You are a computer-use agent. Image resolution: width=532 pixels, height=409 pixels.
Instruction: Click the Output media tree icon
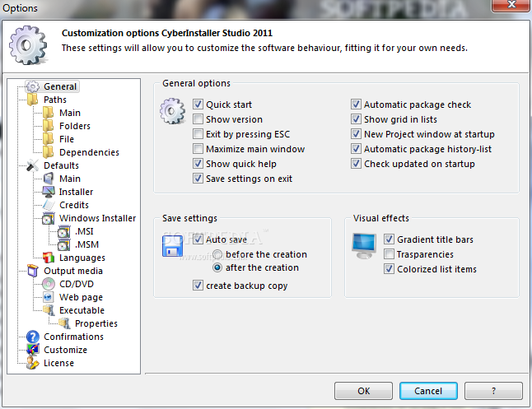[33, 271]
